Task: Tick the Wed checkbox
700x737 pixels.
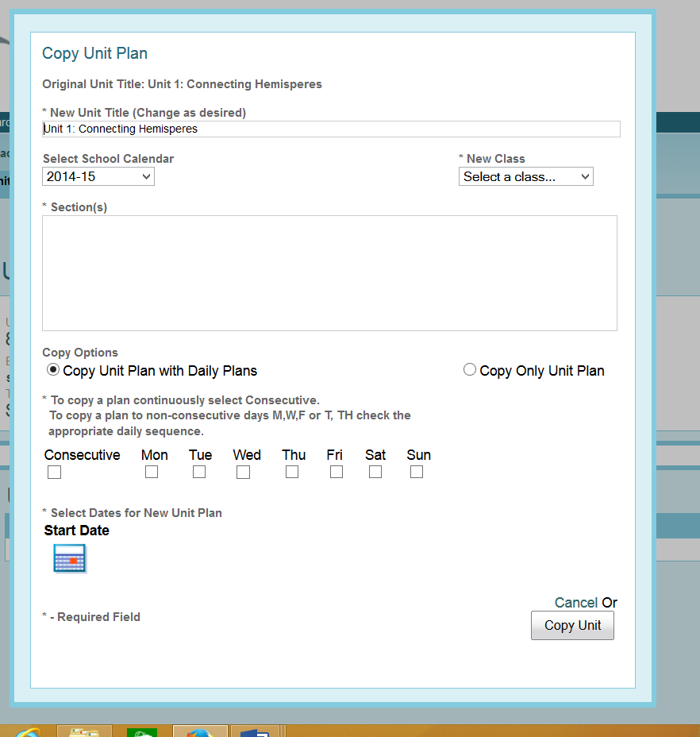Action: tap(244, 472)
